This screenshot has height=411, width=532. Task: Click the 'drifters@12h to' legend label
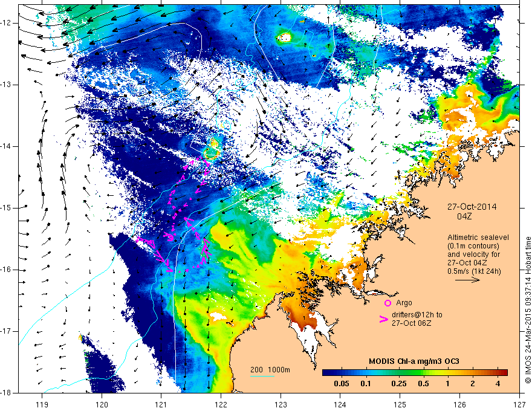click(x=417, y=315)
